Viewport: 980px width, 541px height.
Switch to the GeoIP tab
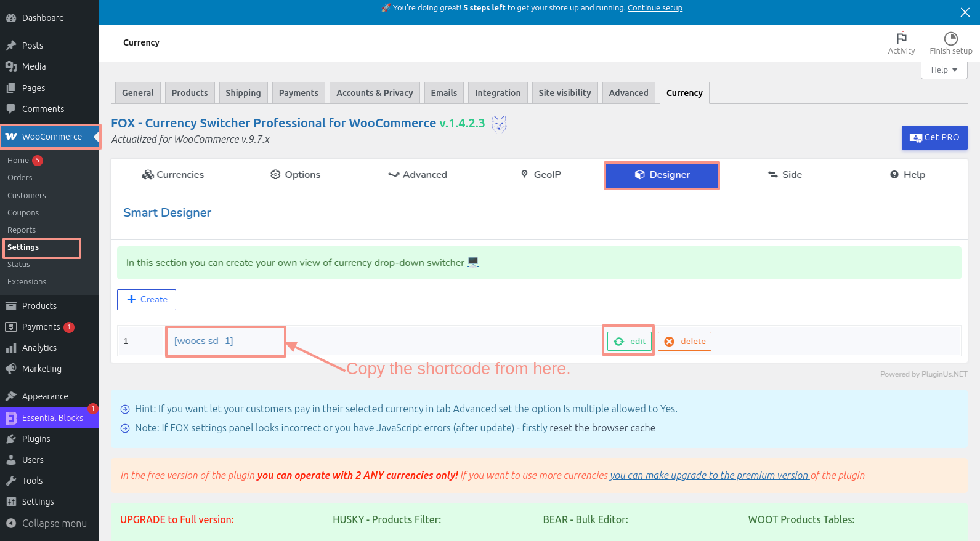point(541,175)
